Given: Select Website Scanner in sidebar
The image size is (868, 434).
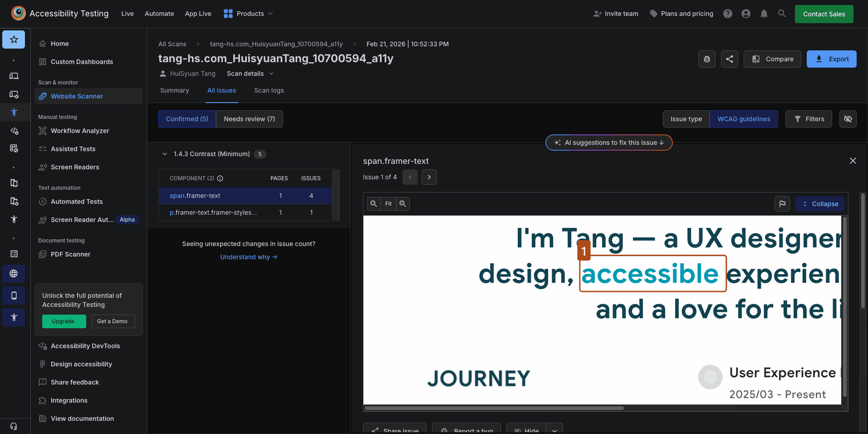Looking at the screenshot, I should click(88, 96).
